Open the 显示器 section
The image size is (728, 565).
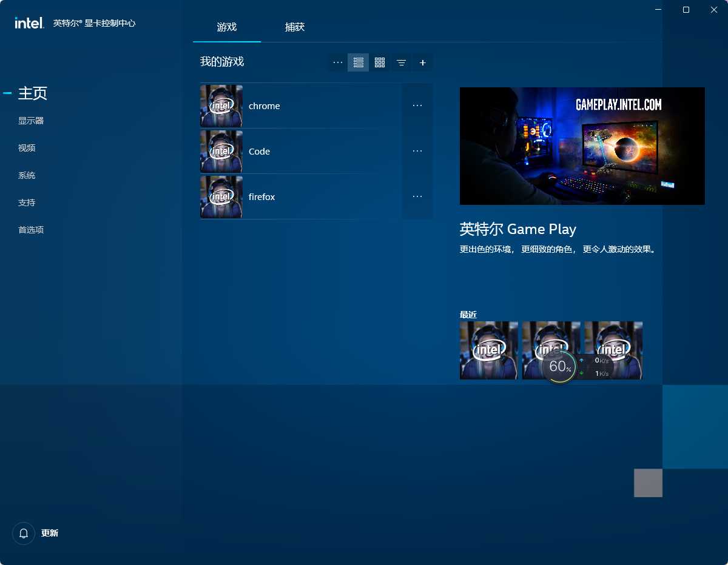pos(31,121)
